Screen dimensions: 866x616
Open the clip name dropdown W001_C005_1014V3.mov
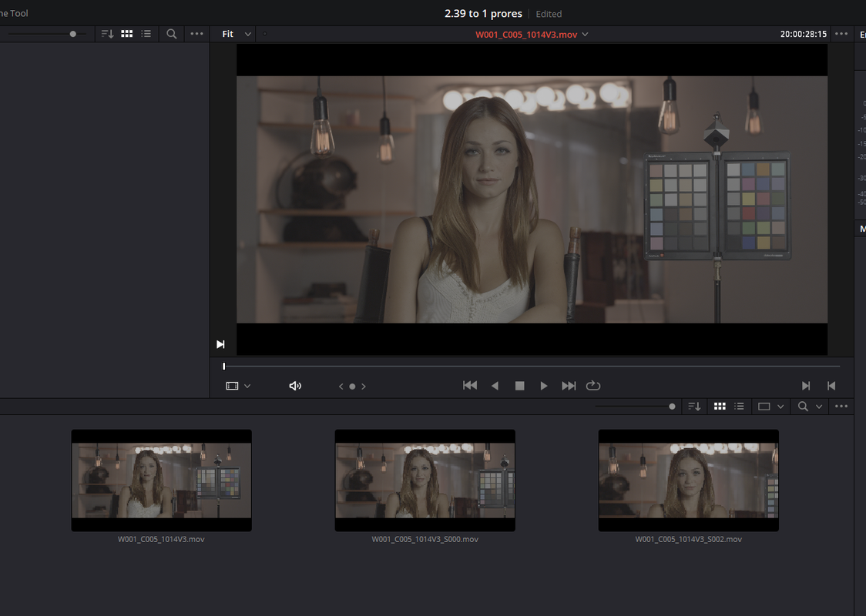pyautogui.click(x=532, y=35)
